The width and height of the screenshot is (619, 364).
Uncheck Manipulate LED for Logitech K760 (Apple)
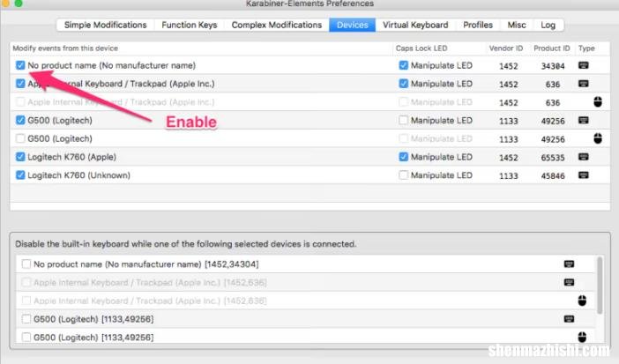pyautogui.click(x=403, y=157)
